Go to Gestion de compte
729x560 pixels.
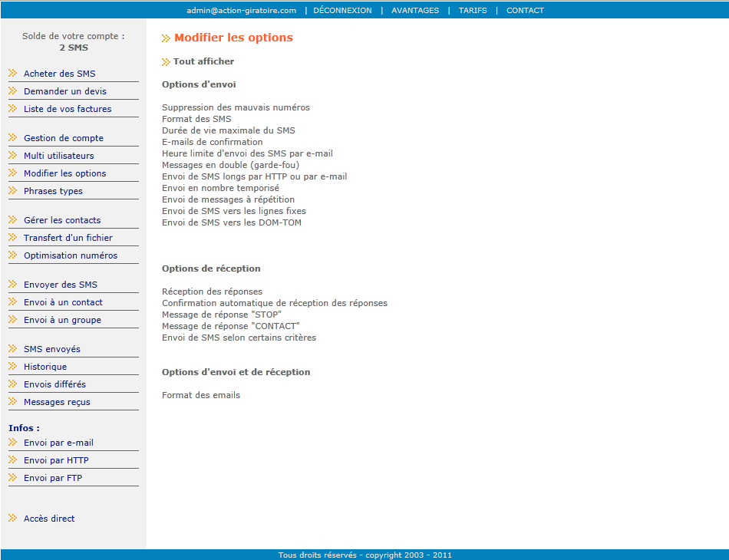64,138
